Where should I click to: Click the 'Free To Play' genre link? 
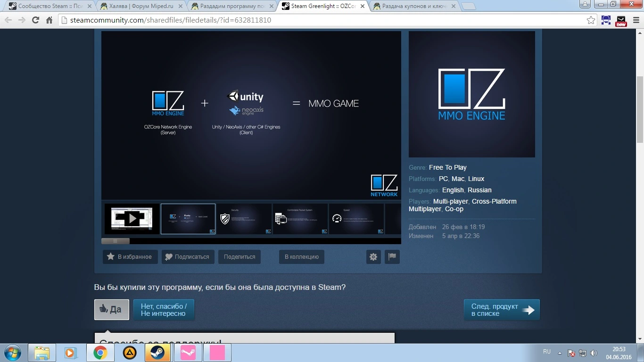[448, 167]
